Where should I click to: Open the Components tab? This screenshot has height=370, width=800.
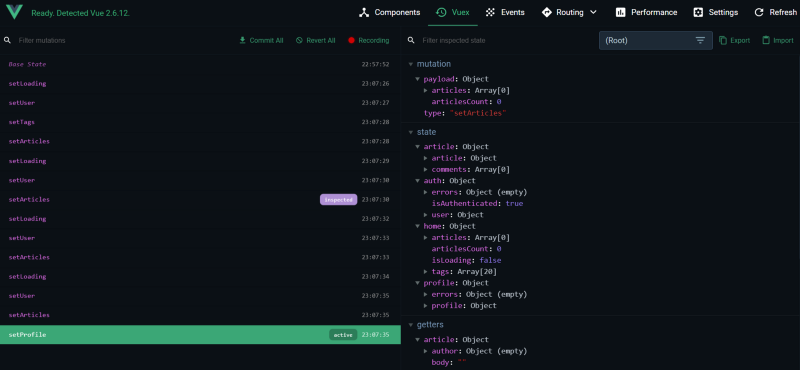pyautogui.click(x=390, y=12)
